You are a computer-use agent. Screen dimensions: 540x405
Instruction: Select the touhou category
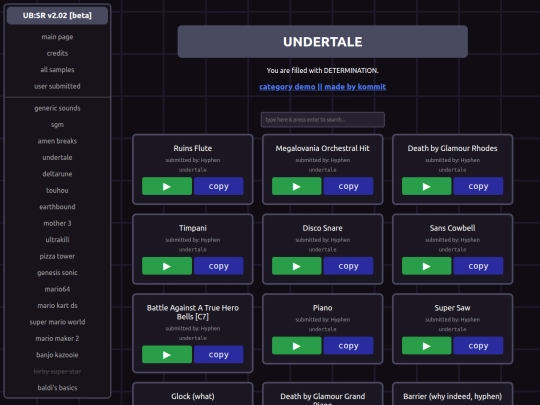pos(57,190)
